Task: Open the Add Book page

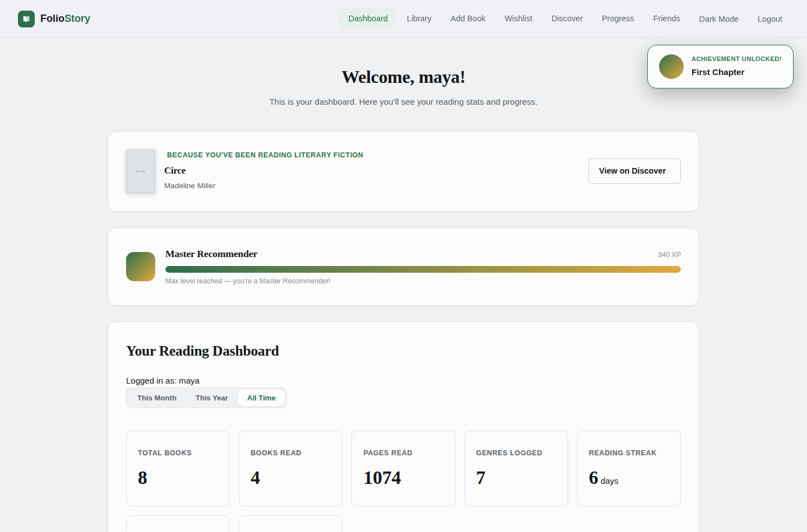Action: pos(468,18)
